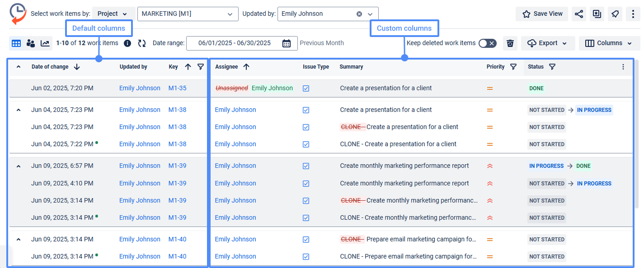Open the Export menu
The height and width of the screenshot is (268, 644).
pyautogui.click(x=548, y=43)
